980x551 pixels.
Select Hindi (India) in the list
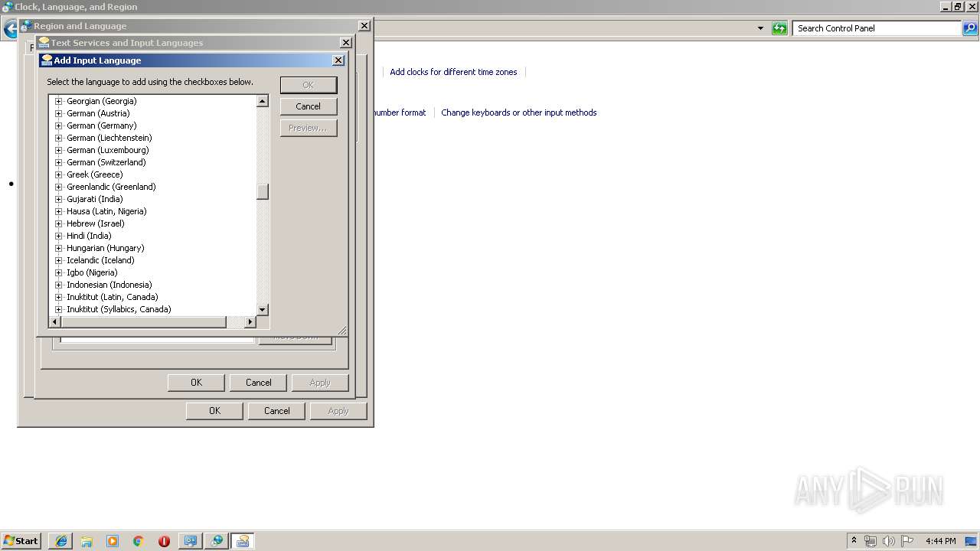pos(89,236)
